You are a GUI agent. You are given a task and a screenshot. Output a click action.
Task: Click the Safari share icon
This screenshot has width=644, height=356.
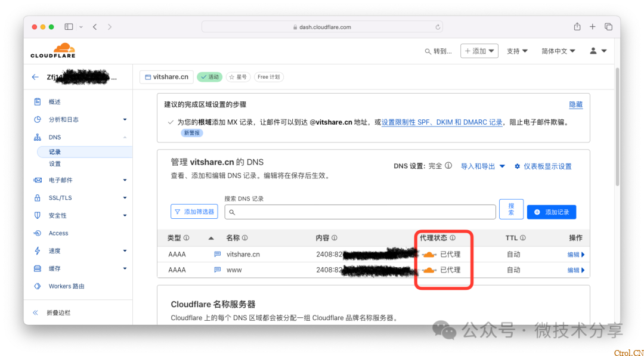pos(577,27)
